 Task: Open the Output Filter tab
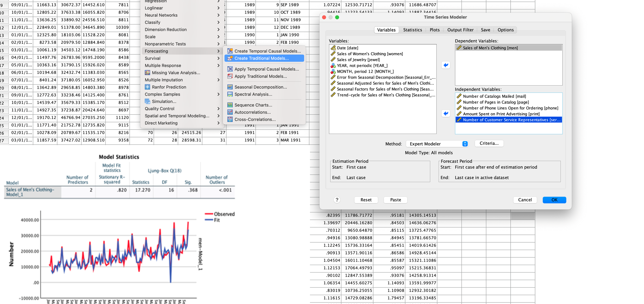tap(460, 30)
